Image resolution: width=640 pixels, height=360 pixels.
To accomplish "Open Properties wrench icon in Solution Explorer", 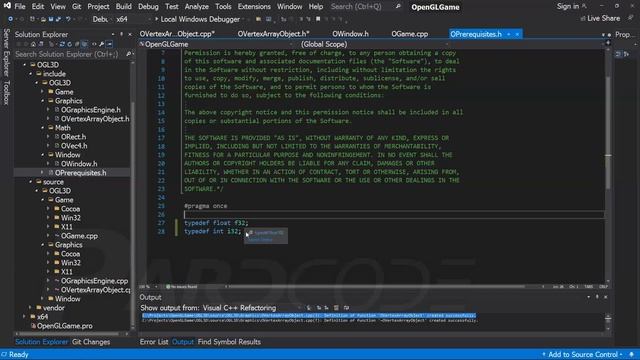I will [101, 44].
